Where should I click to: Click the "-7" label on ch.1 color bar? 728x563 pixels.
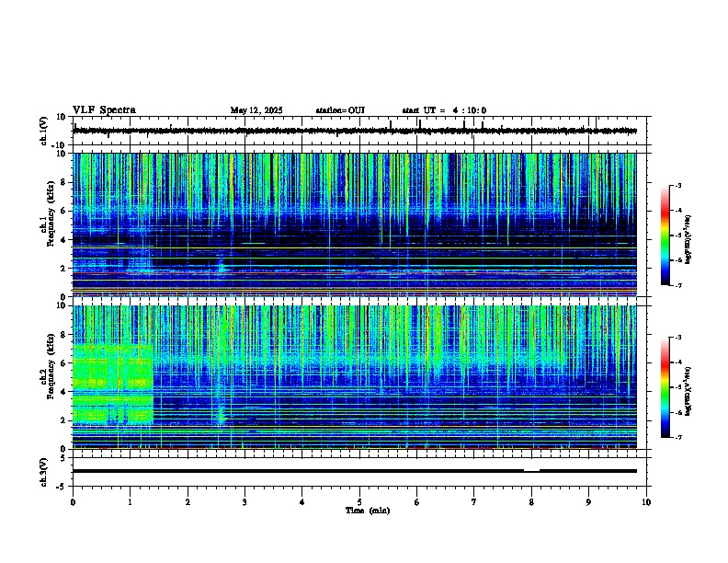[678, 285]
